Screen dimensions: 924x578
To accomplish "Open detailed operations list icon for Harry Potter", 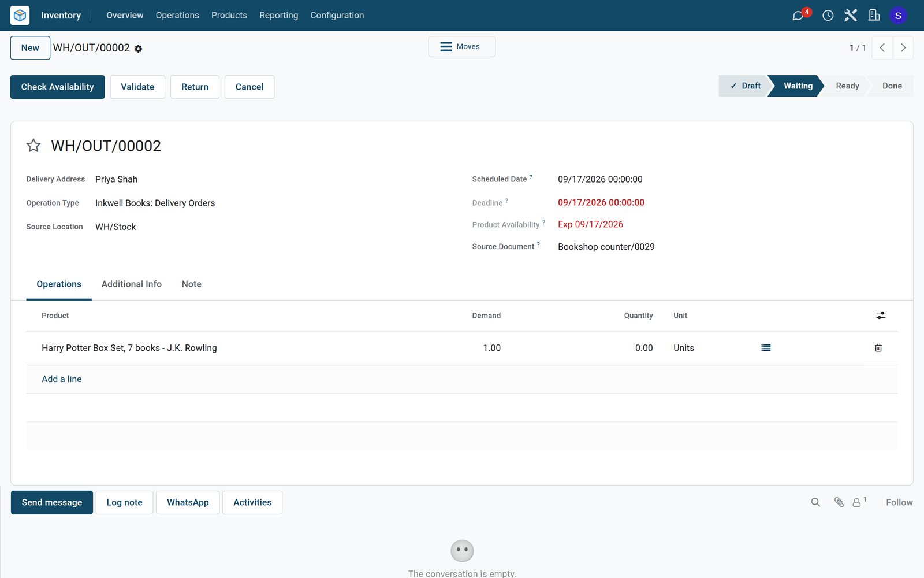I will 766,348.
